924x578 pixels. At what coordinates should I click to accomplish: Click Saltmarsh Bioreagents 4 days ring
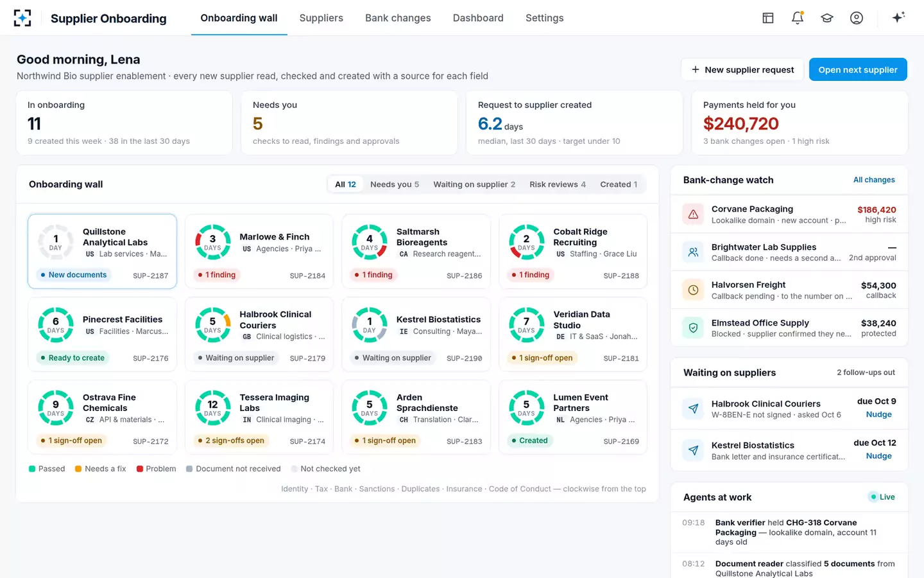[x=370, y=242]
